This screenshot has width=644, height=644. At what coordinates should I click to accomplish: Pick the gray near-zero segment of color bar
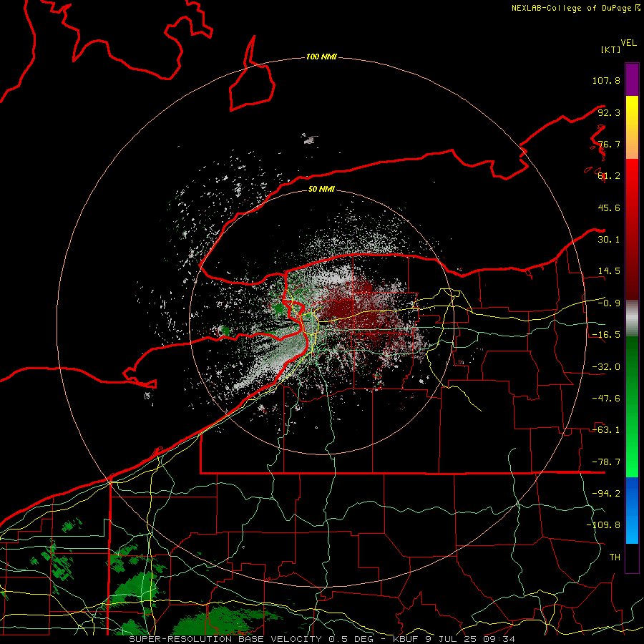(x=632, y=318)
